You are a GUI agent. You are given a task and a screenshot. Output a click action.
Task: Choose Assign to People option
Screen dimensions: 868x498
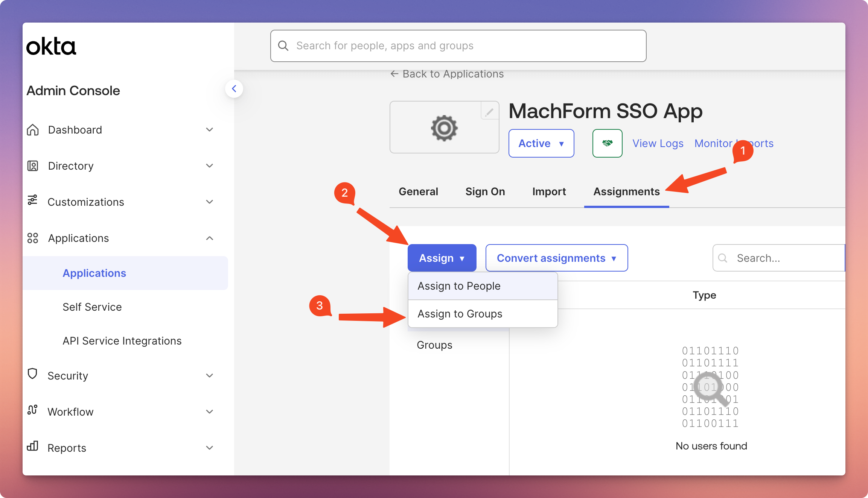tap(459, 286)
